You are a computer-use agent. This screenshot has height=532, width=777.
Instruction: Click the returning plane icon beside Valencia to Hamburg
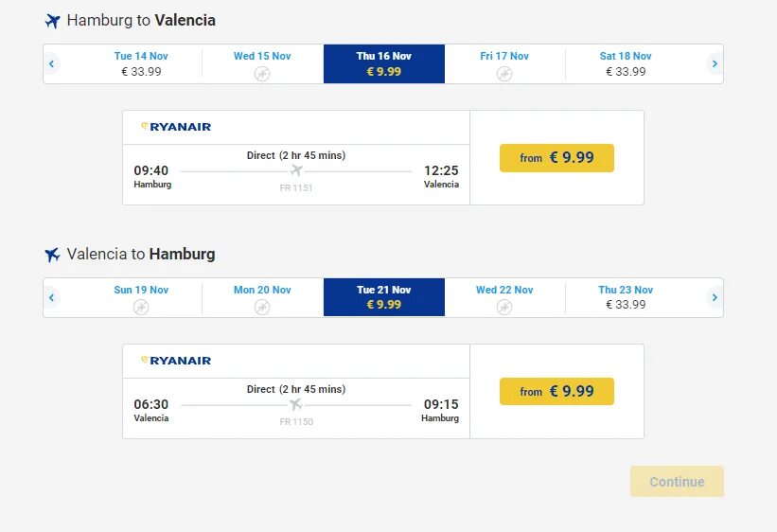(52, 255)
